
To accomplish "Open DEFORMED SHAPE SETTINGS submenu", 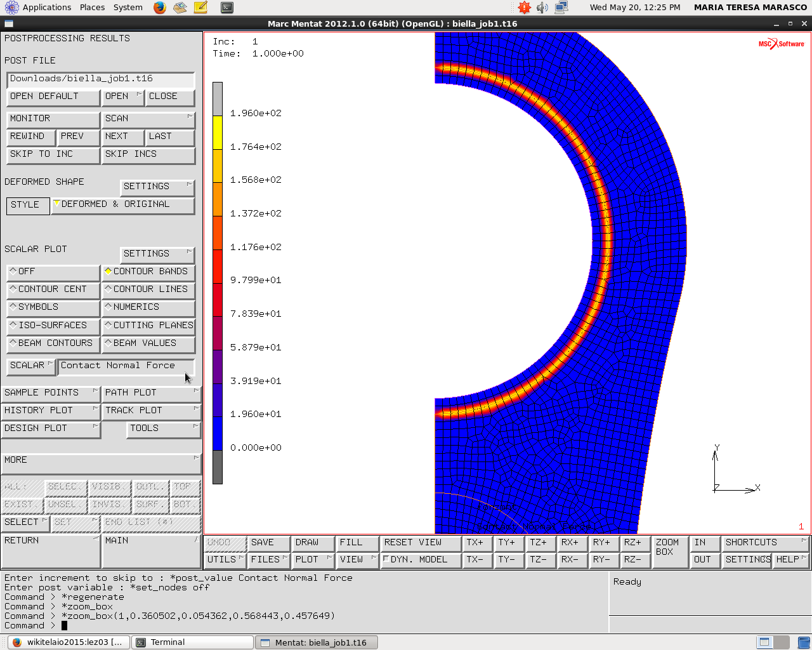I will click(157, 187).
